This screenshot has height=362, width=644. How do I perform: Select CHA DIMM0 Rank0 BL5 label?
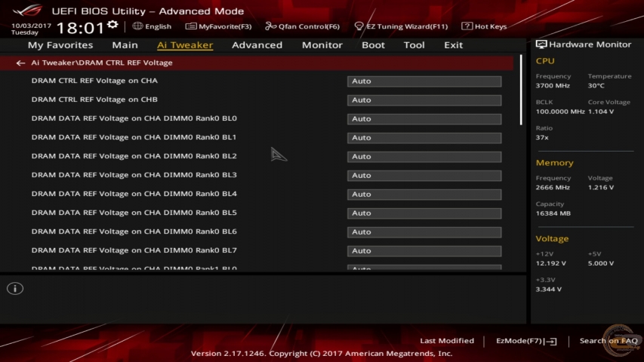(134, 213)
